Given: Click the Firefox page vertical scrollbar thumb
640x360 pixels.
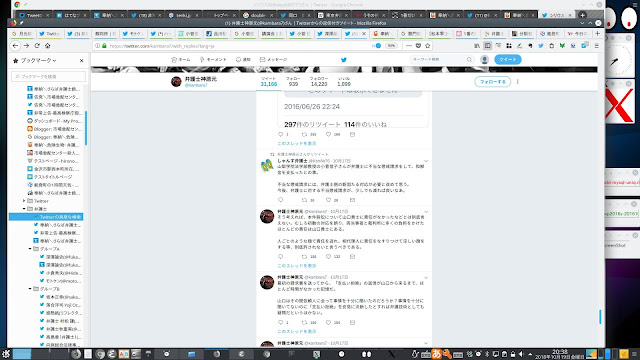Looking at the screenshot, I should click(x=600, y=317).
